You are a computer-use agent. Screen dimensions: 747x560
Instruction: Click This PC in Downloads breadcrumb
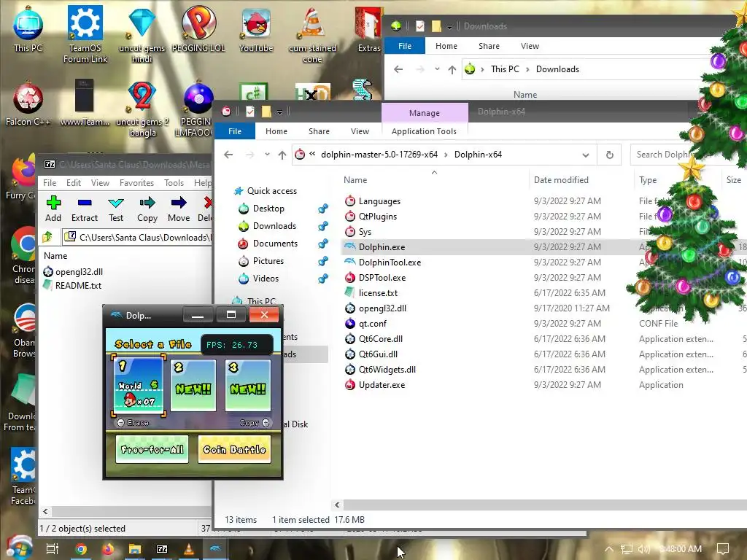505,69
